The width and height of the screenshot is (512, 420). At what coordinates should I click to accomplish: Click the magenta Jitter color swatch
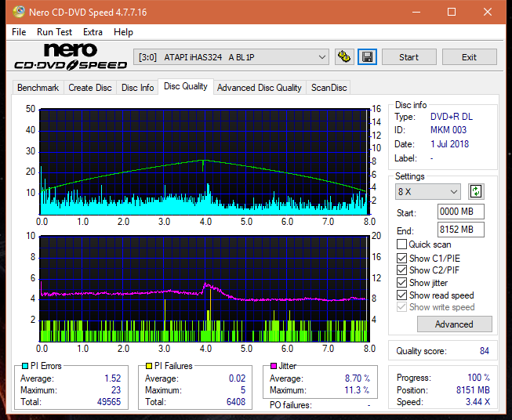click(274, 366)
